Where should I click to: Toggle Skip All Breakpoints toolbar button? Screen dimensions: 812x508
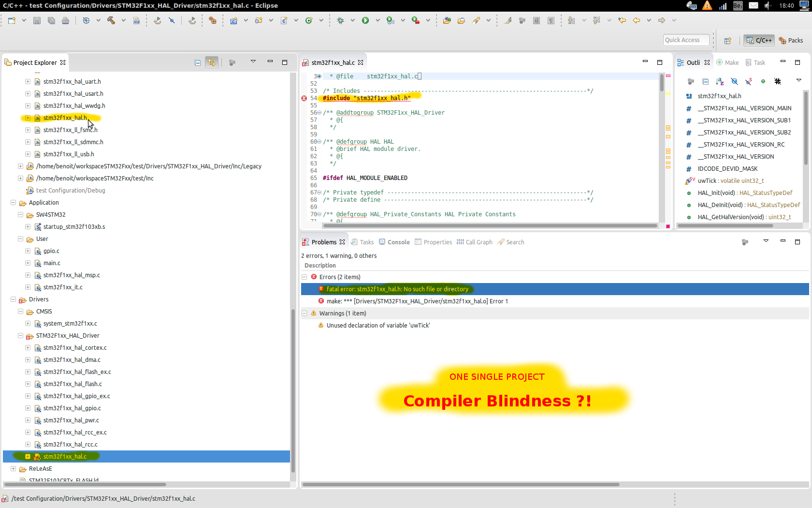(172, 20)
